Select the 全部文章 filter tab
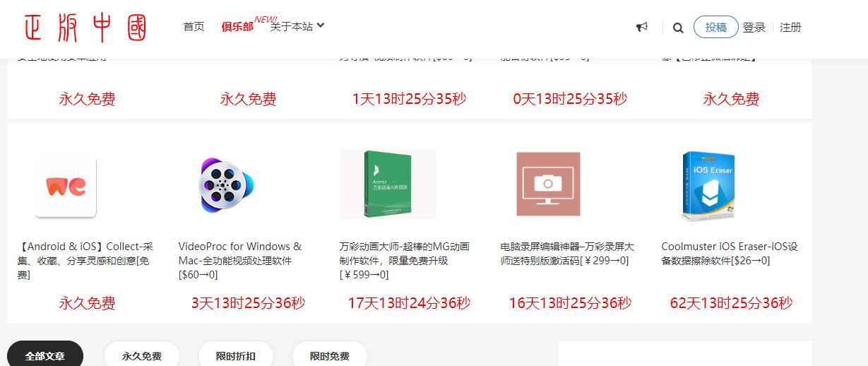Image resolution: width=868 pixels, height=366 pixels. click(x=45, y=356)
